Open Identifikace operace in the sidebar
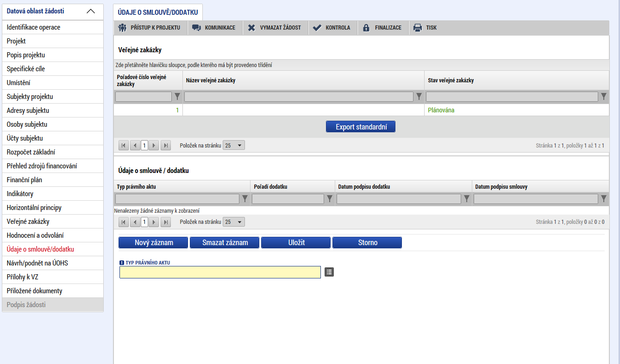Viewport: 620px width, 364px height. click(x=53, y=27)
